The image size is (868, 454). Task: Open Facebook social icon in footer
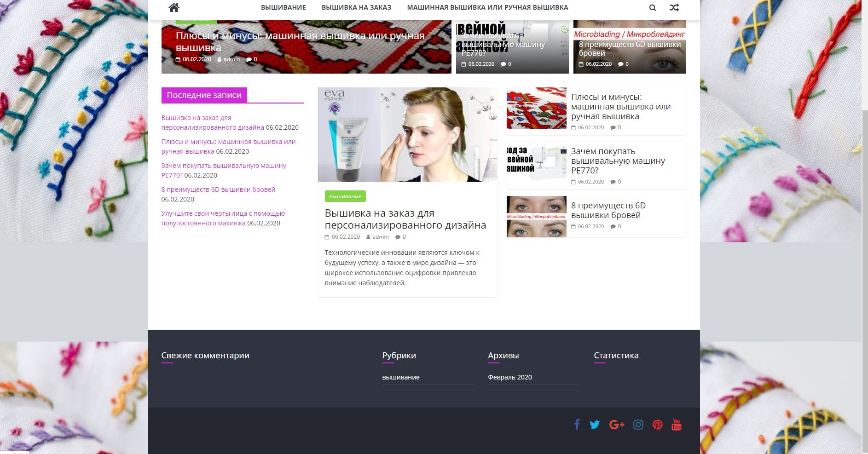coord(577,424)
